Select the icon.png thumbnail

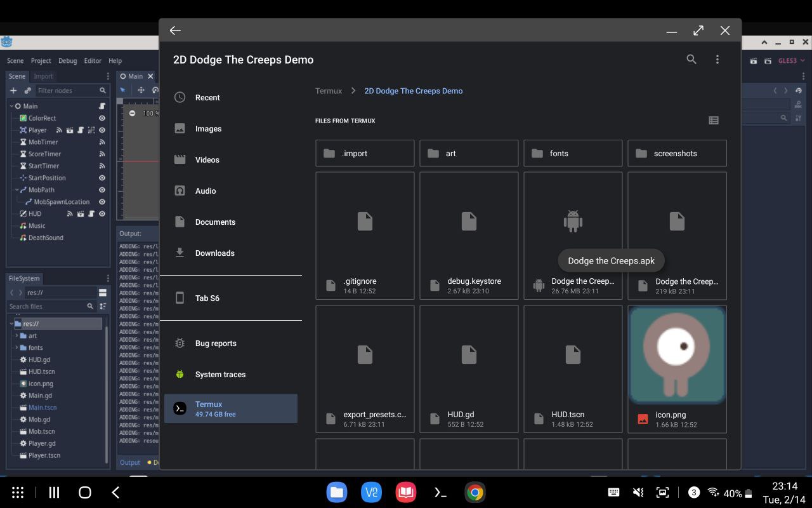point(677,355)
